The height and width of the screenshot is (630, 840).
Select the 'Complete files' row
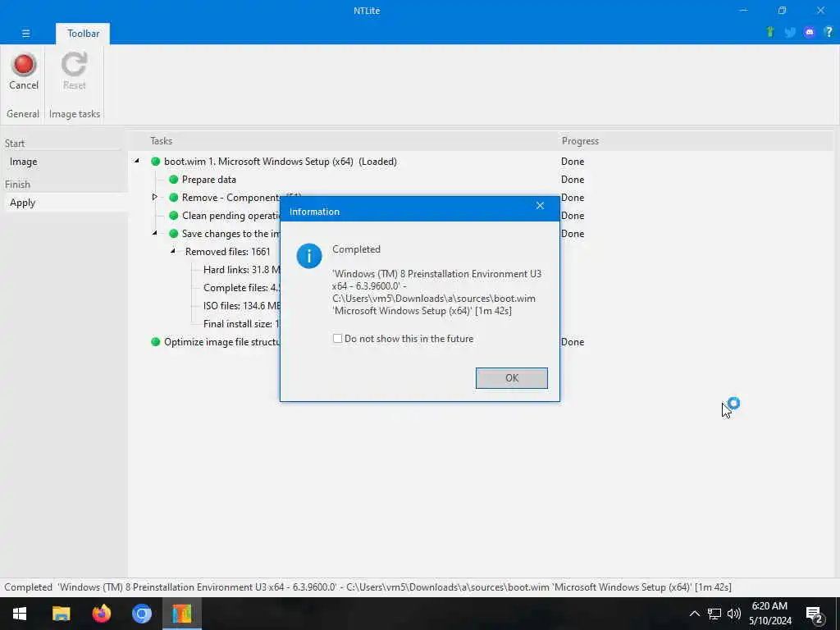[242, 288]
